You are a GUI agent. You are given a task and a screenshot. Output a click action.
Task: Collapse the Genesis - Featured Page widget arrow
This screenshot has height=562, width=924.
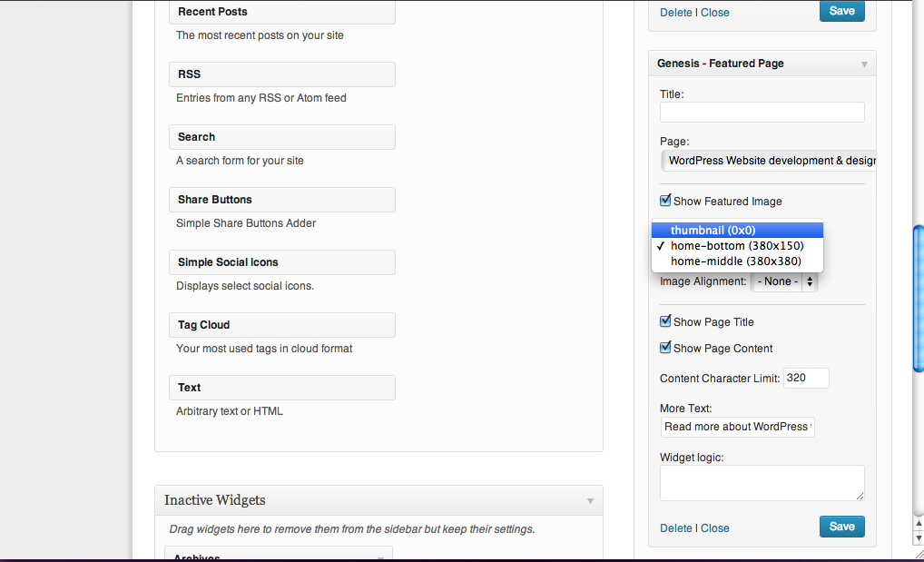(x=863, y=64)
